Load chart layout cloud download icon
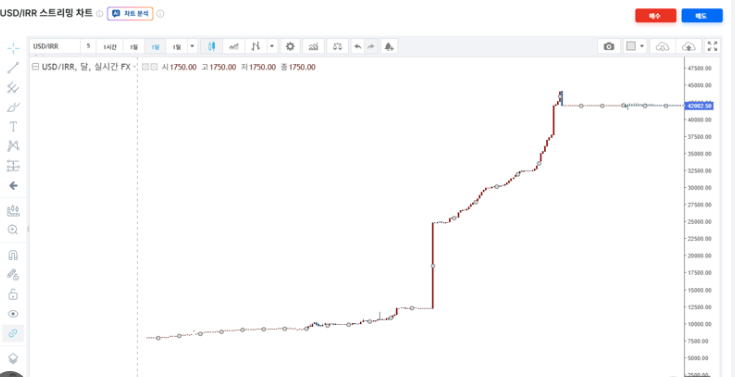The image size is (735, 377). click(x=662, y=46)
